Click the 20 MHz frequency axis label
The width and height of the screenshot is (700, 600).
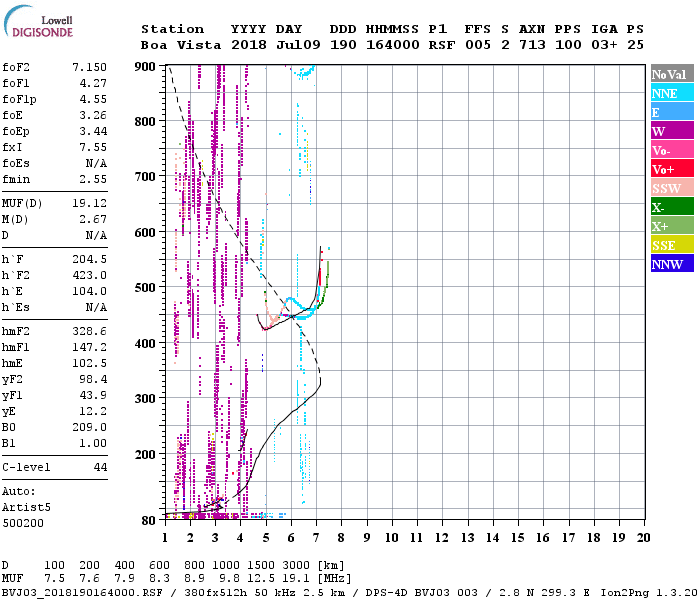[x=643, y=538]
